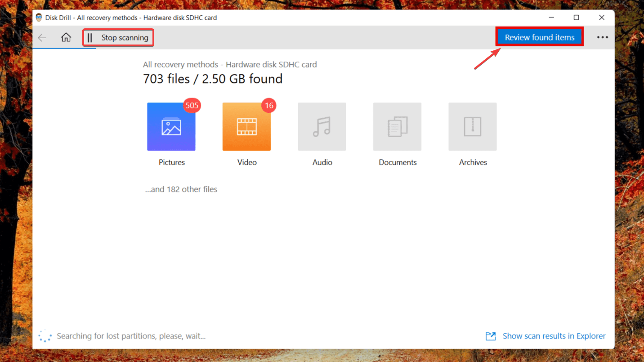Open the three-dots more menu
Image resolution: width=644 pixels, height=362 pixels.
[x=602, y=37]
